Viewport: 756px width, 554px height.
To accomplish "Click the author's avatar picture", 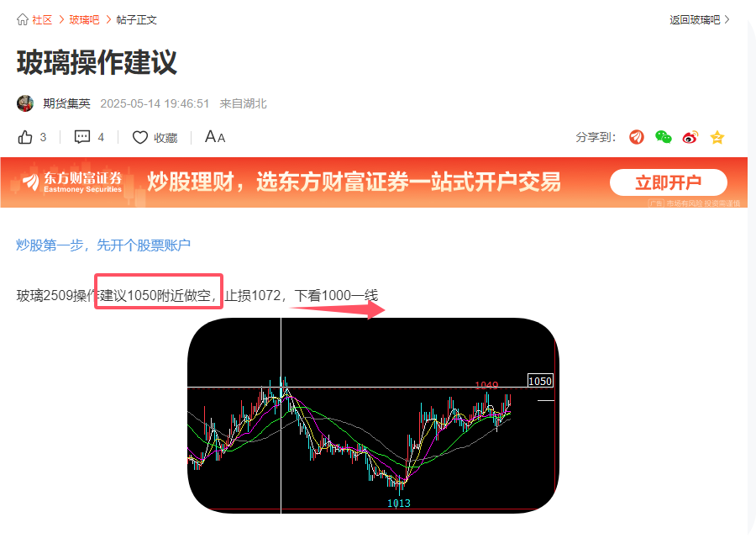I will [x=25, y=103].
